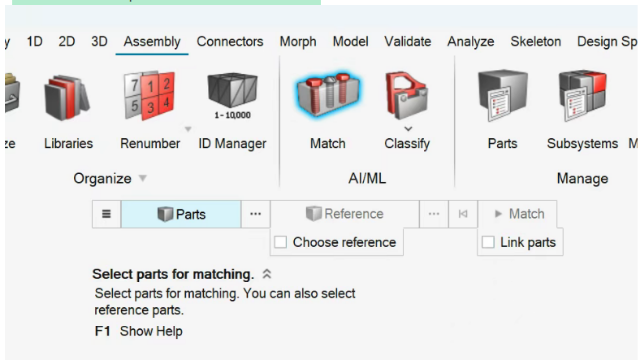Image resolution: width=640 pixels, height=360 pixels.
Task: Expand the Renumber dropdown arrow
Action: pos(188,129)
